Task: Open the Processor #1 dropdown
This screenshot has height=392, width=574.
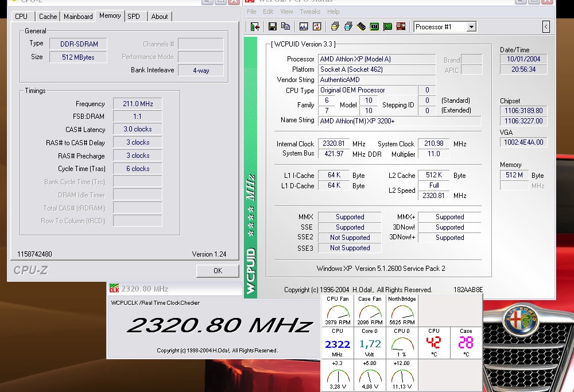Action: pos(445,26)
